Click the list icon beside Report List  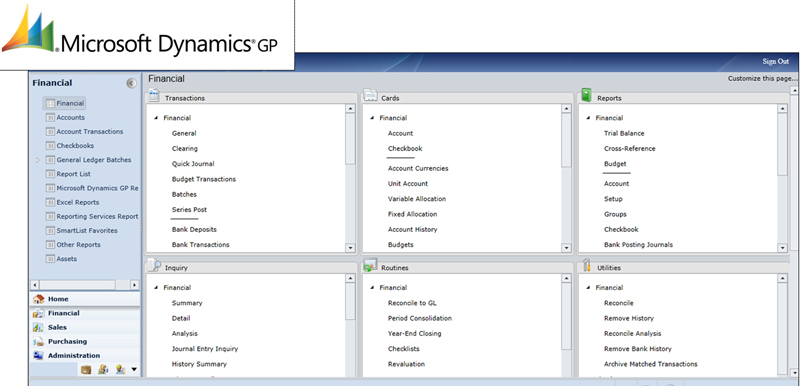(50, 174)
